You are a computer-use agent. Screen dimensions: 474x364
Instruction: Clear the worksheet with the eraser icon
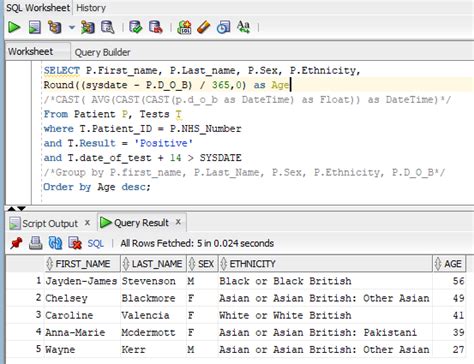point(204,27)
